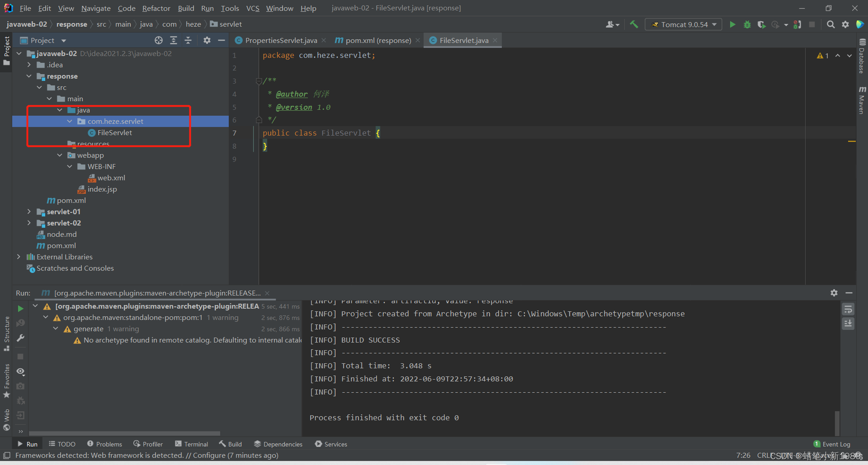Expand all in Project panel toolbar
Viewport: 868px width, 465px height.
[173, 40]
